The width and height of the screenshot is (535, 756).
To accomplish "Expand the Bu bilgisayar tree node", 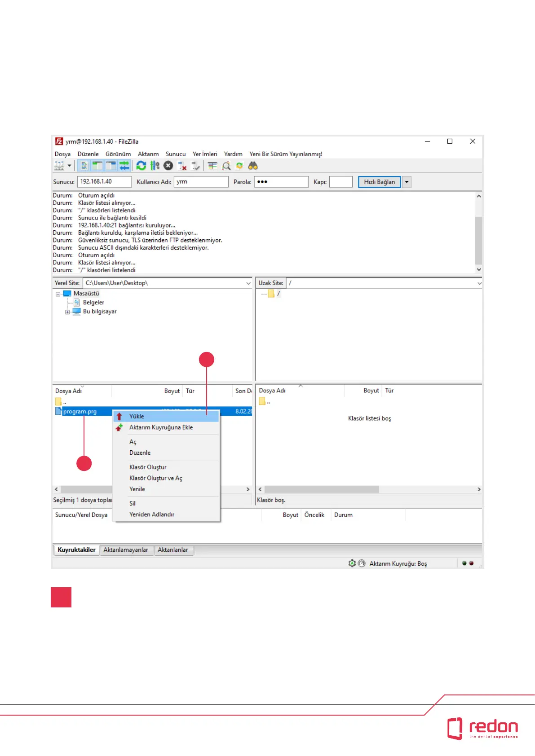I will [67, 312].
